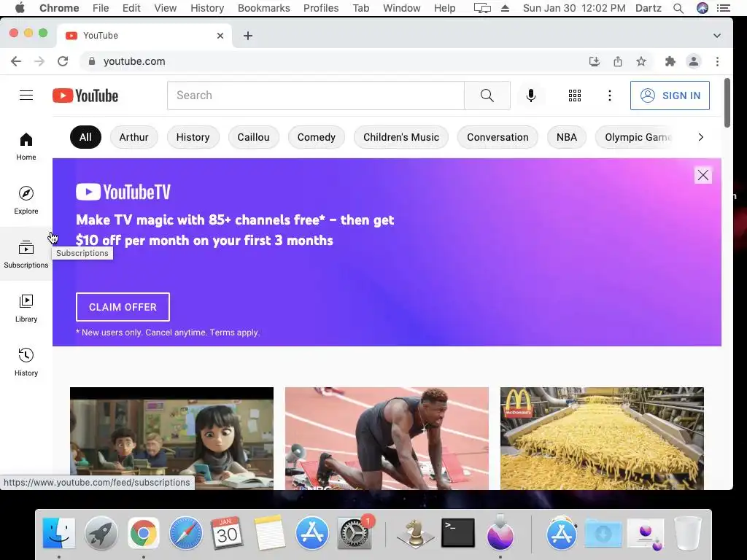Open History in the sidebar
Viewport: 747px width, 560px height.
click(26, 362)
